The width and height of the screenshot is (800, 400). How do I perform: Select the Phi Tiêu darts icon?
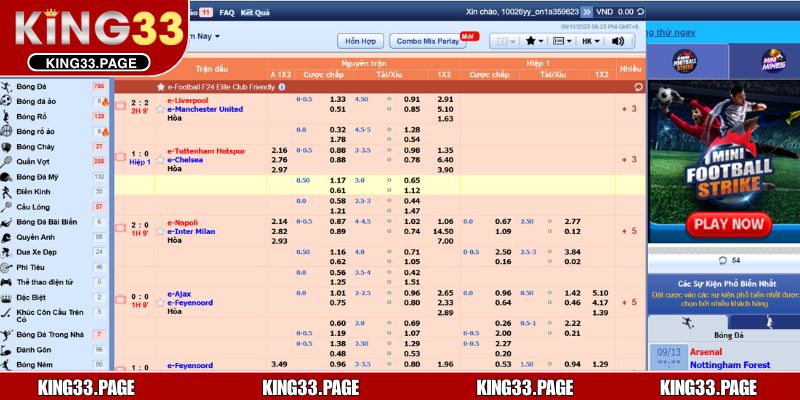(6, 267)
